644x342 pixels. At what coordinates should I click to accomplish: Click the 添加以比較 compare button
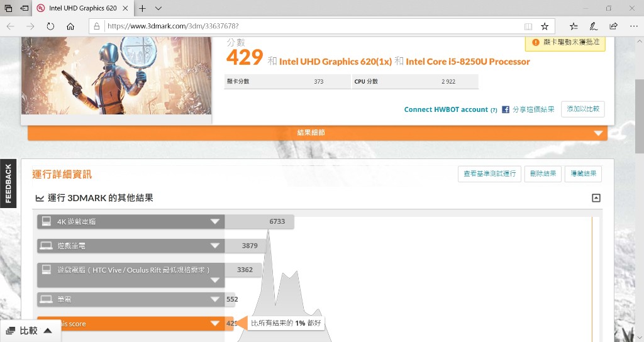pyautogui.click(x=583, y=109)
